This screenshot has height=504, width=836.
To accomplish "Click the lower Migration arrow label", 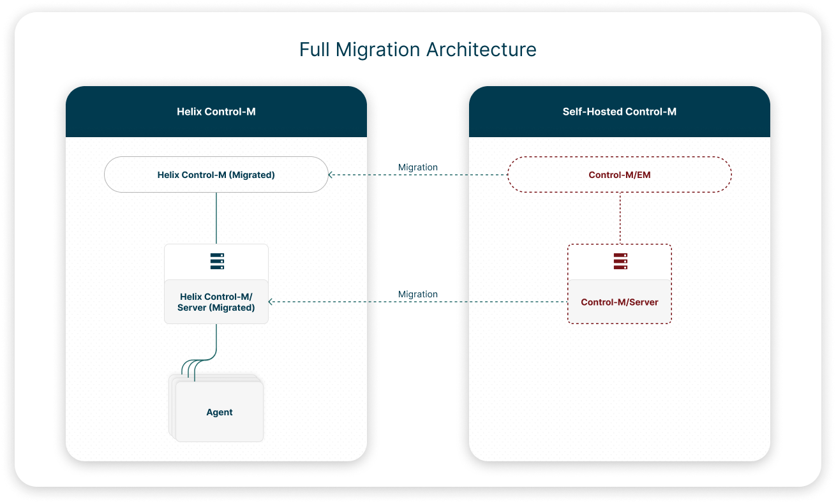I will (417, 294).
